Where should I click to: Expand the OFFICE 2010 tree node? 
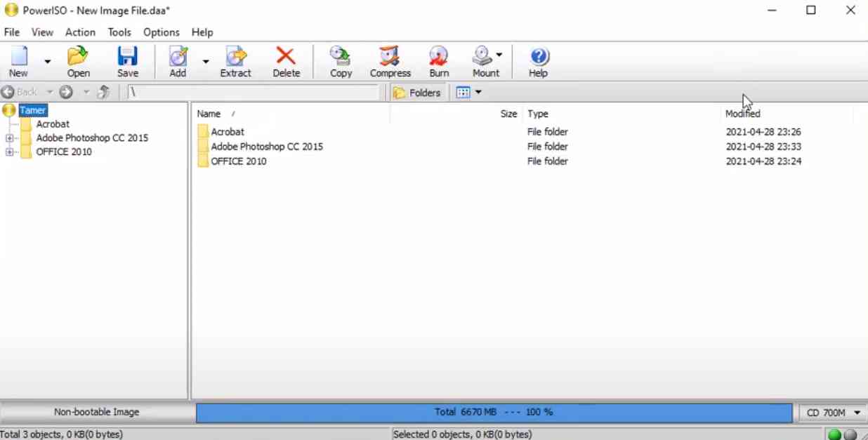pyautogui.click(x=10, y=152)
